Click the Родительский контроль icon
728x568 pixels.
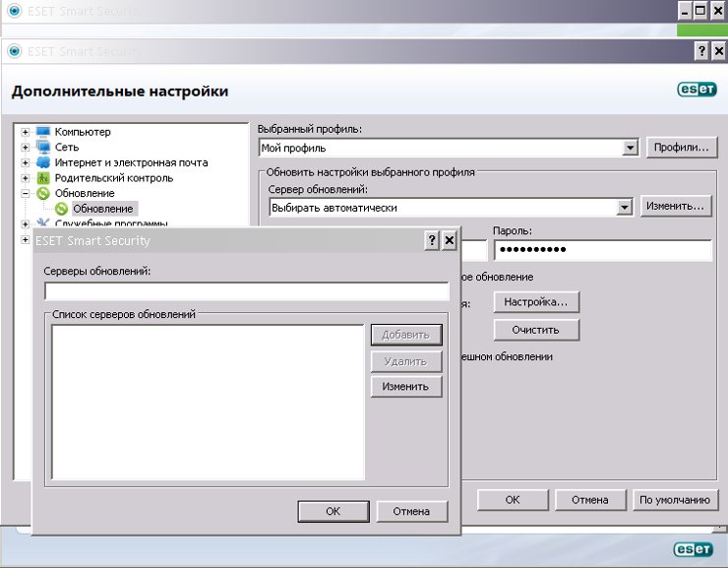42,178
